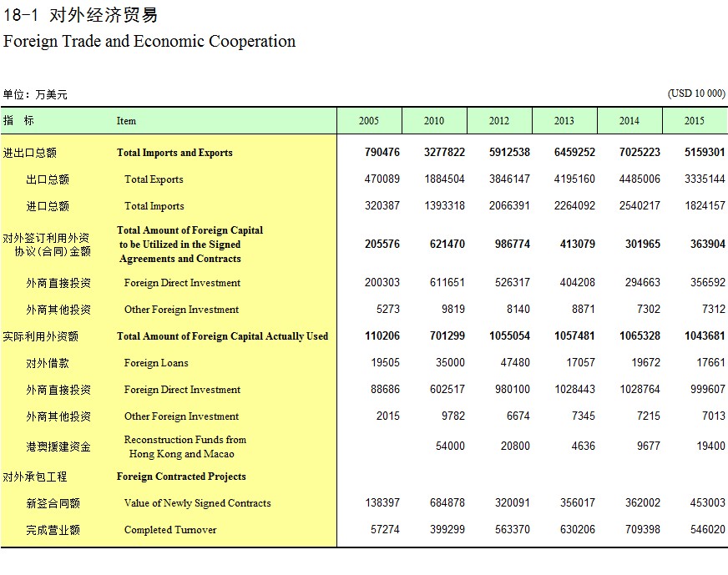
Task: Select the 'Total Imports' row label
Action: pos(154,206)
